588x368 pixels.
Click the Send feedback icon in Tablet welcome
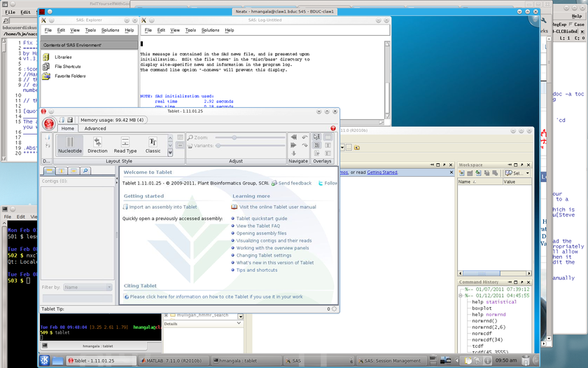coord(274,183)
